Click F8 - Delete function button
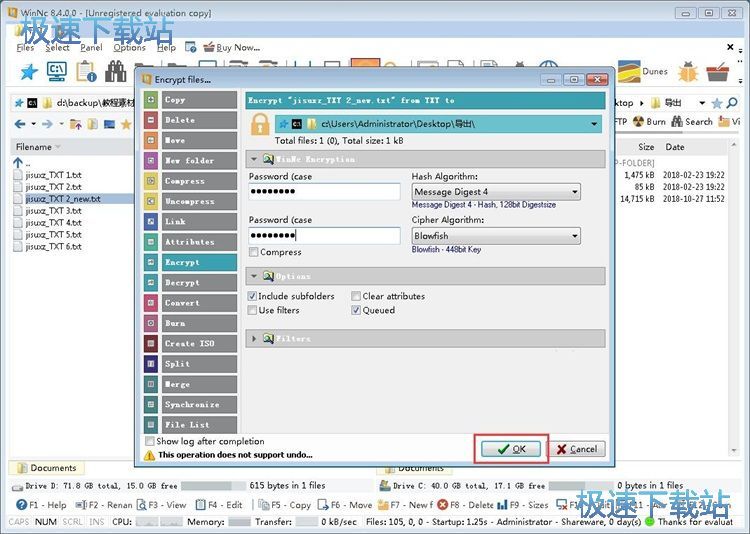 (465, 505)
